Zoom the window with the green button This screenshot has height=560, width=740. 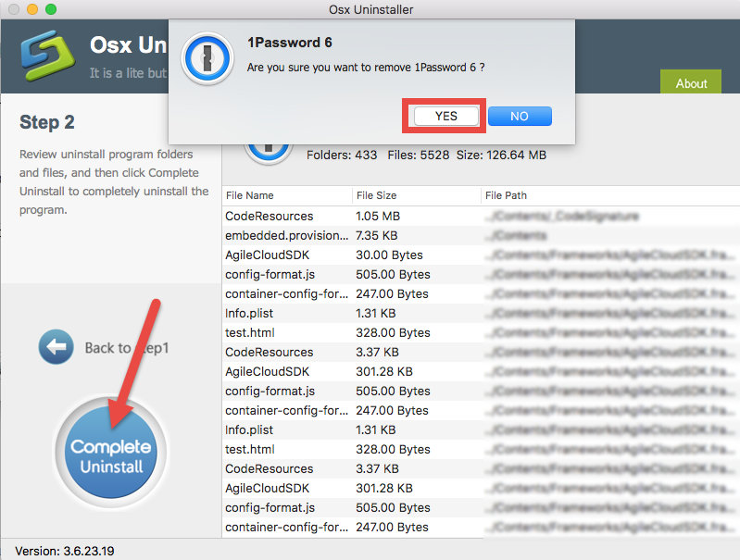(51, 9)
